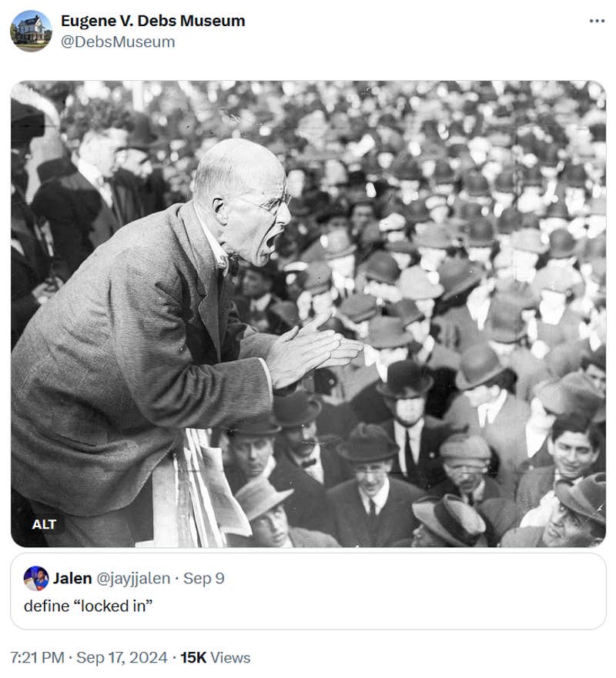Open the Jalen display name in quoted post

click(72, 578)
